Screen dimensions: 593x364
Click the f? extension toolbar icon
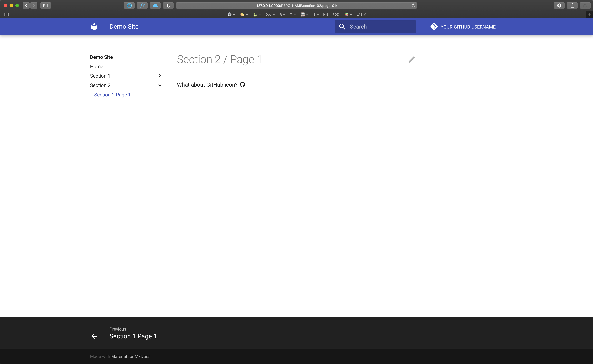tap(142, 5)
